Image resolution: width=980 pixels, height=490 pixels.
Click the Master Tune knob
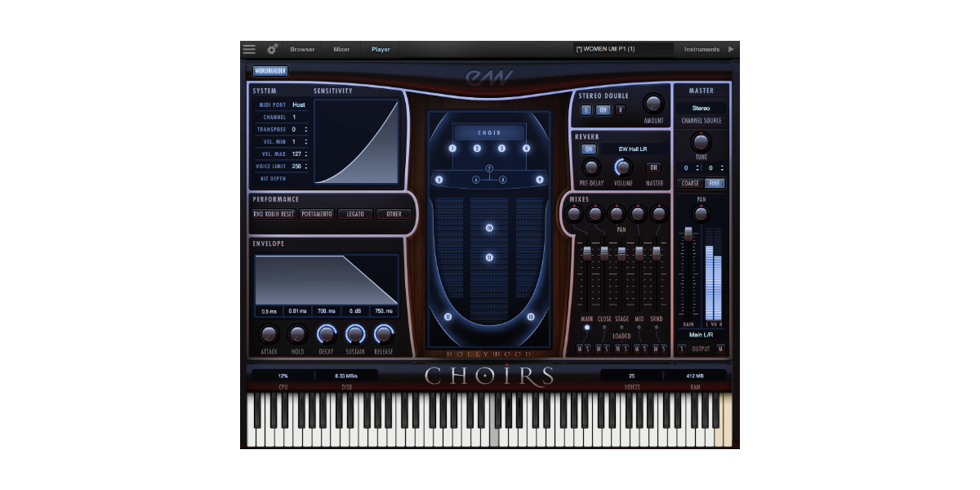[x=701, y=140]
